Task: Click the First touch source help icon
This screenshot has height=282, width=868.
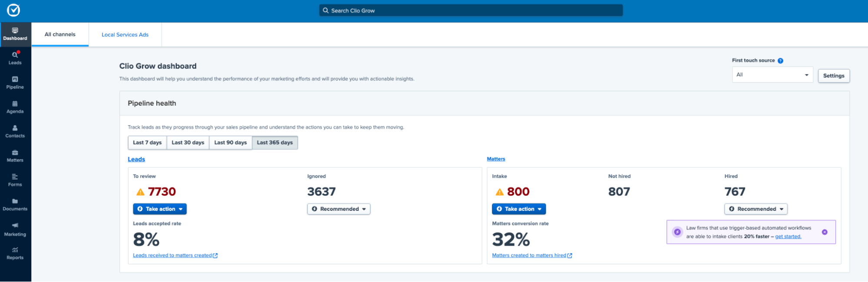Action: [x=780, y=61]
